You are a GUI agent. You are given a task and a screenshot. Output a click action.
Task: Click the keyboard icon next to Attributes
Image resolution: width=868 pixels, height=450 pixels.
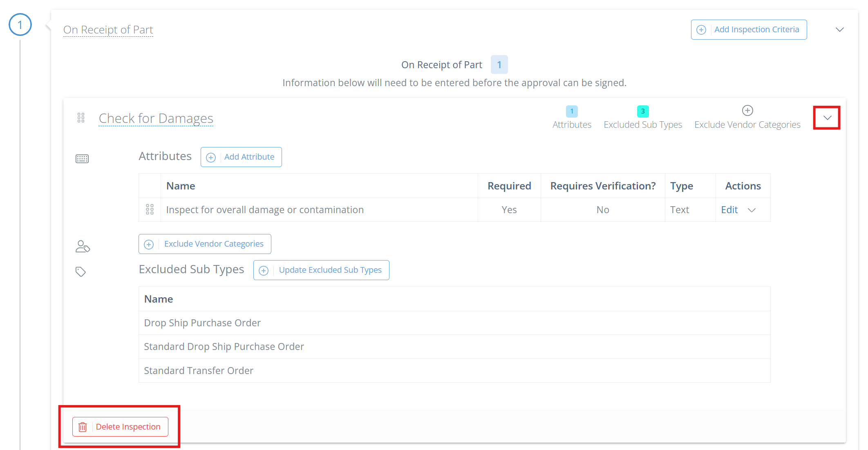tap(82, 159)
